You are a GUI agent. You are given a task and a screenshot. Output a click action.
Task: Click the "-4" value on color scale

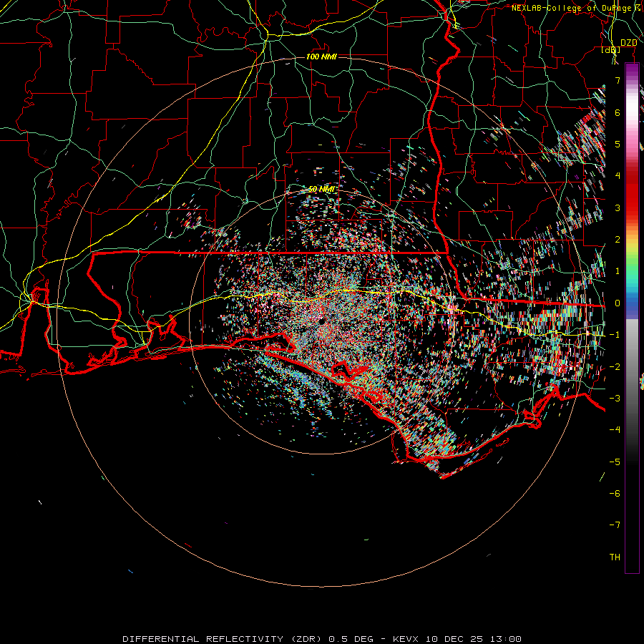615,430
